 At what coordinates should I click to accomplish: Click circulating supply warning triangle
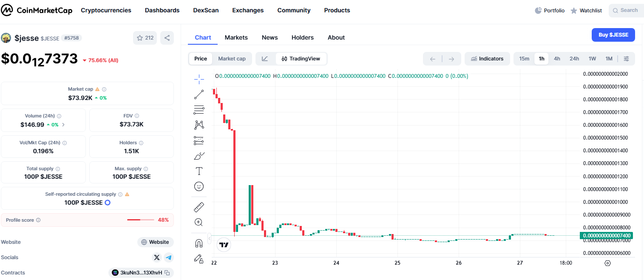pos(127,194)
